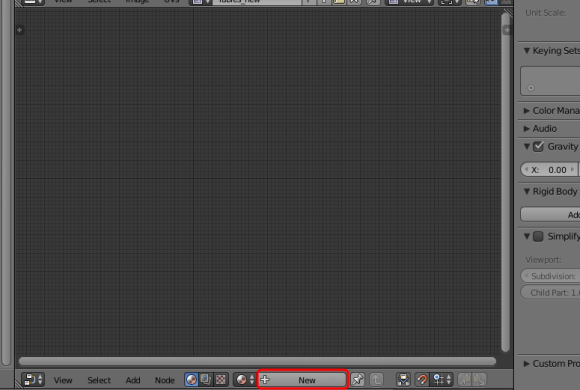The image size is (580, 390).
Task: Open the snap element type selector
Action: tap(442, 380)
